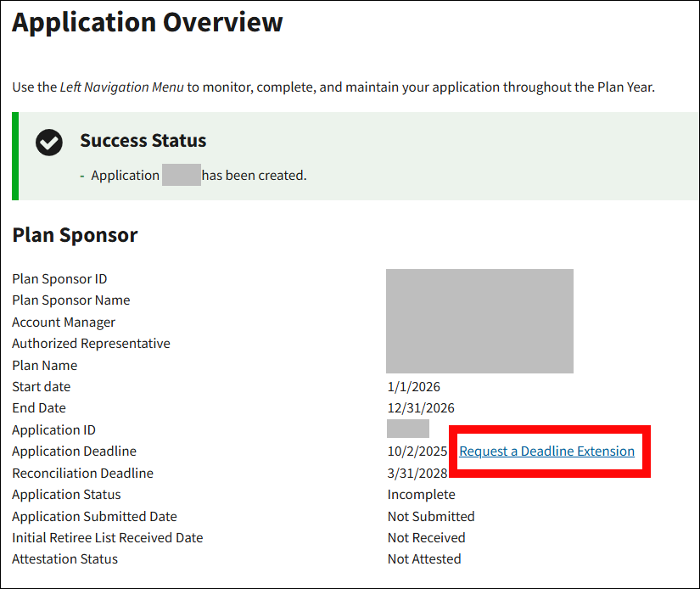Click the Application ID label

pos(59,430)
